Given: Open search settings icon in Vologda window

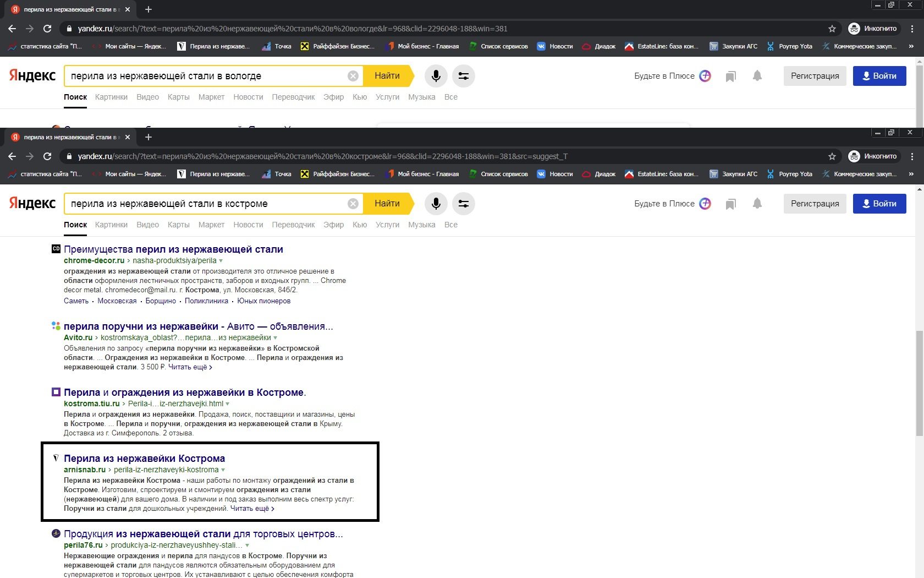Looking at the screenshot, I should [464, 76].
